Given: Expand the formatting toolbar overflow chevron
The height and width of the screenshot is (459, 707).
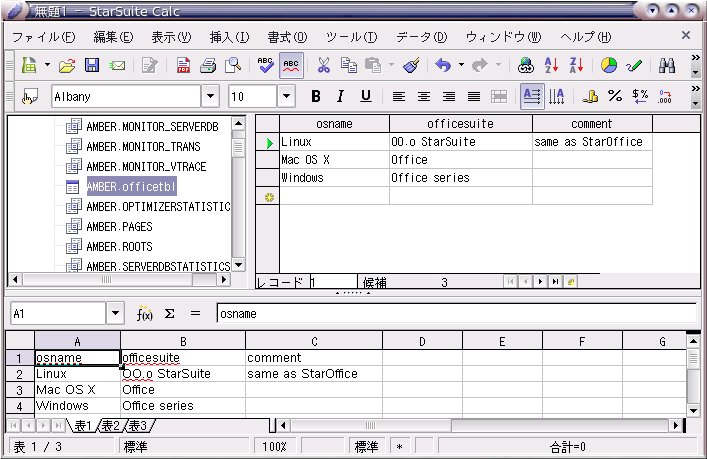Looking at the screenshot, I should (696, 88).
